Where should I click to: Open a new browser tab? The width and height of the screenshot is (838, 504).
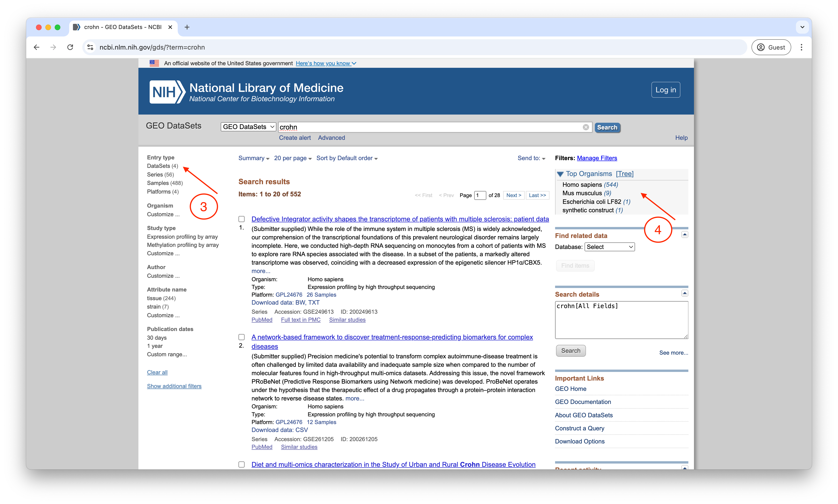187,27
